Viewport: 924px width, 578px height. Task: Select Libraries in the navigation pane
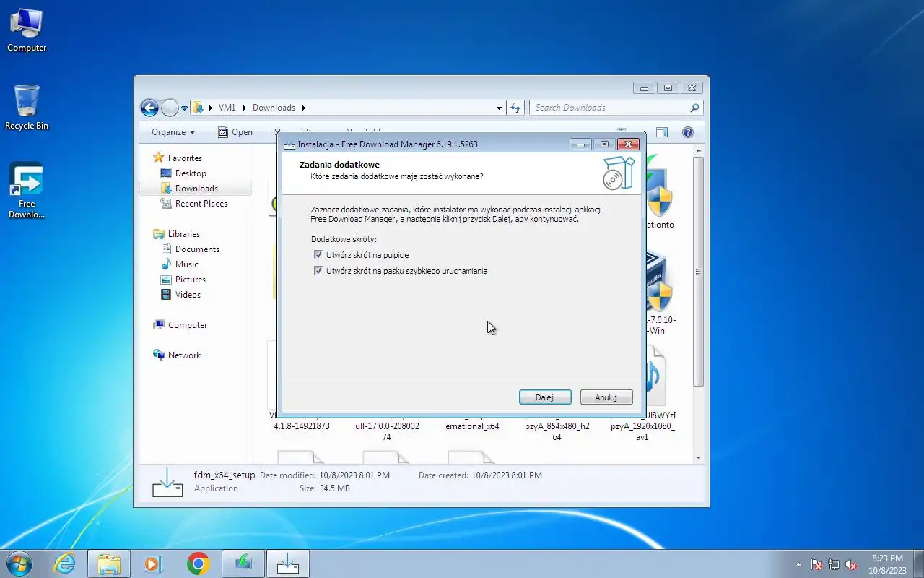pyautogui.click(x=177, y=234)
